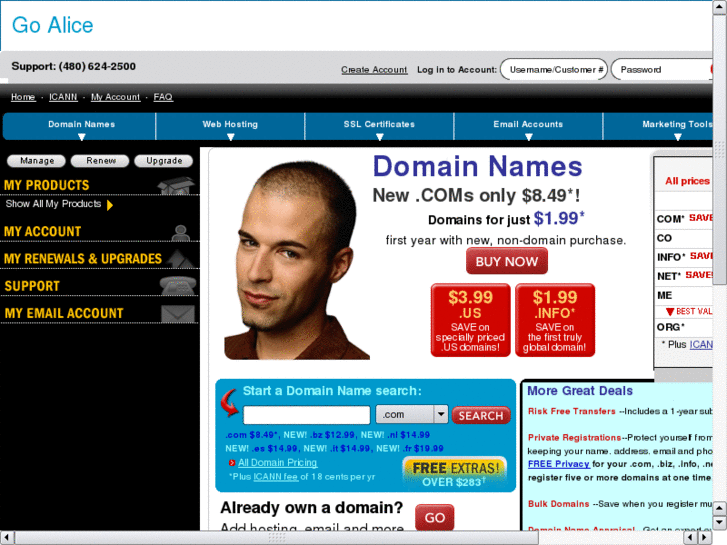The height and width of the screenshot is (545, 727).
Task: Expand the Email Accounts dropdown arrow
Action: (x=529, y=137)
